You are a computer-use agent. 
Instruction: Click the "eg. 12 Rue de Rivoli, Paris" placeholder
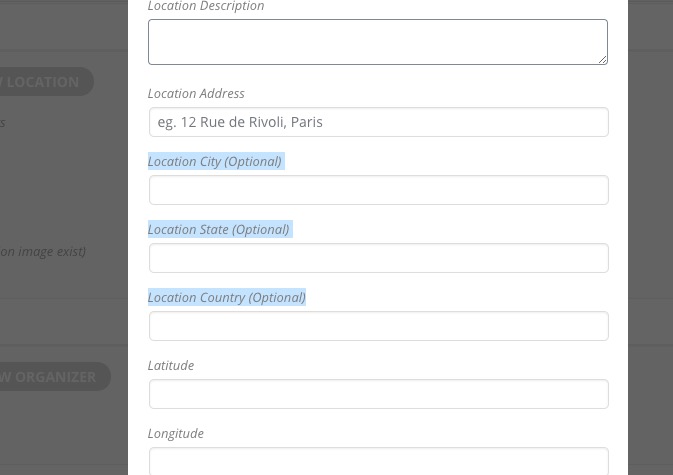point(241,123)
